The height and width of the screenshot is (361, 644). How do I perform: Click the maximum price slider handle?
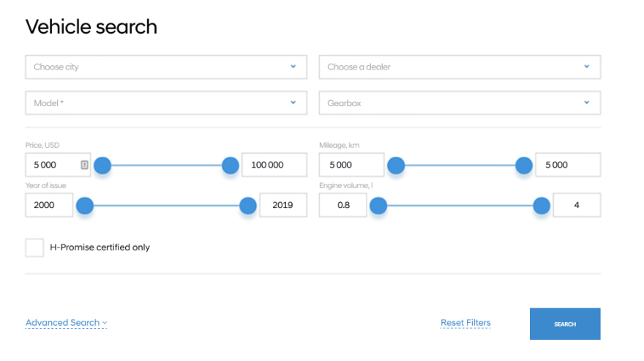(x=231, y=165)
